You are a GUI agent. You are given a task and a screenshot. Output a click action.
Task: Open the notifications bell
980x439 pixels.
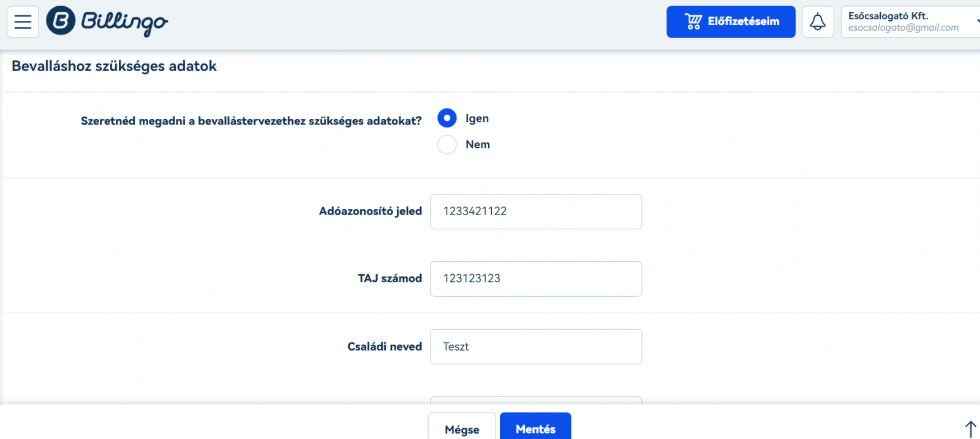817,22
